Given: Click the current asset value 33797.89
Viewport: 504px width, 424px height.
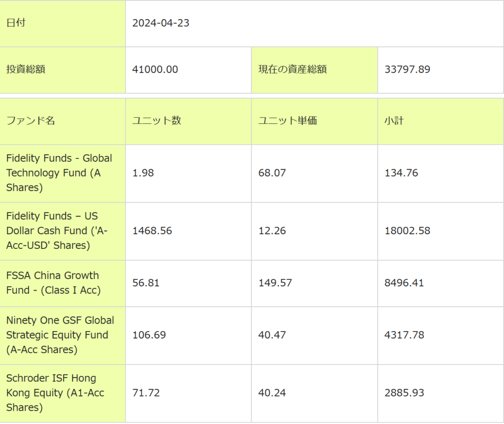Looking at the screenshot, I should (x=407, y=69).
